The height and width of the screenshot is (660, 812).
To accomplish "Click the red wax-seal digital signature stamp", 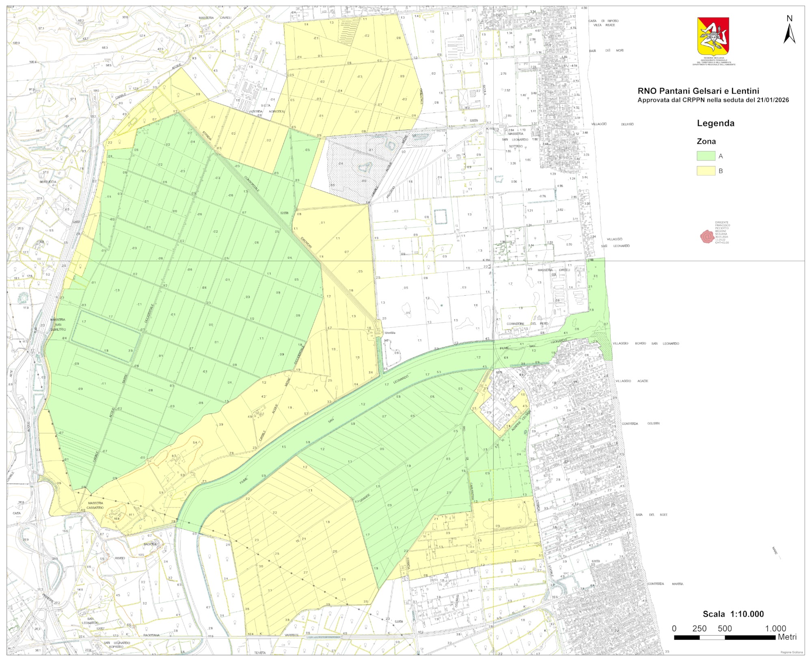I will [x=707, y=236].
